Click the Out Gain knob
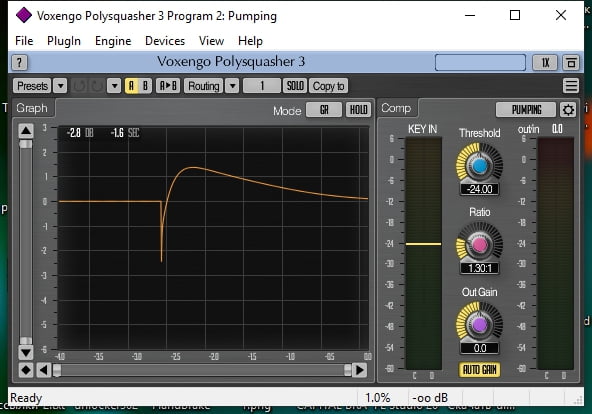This screenshot has height=414, width=592. point(479,325)
